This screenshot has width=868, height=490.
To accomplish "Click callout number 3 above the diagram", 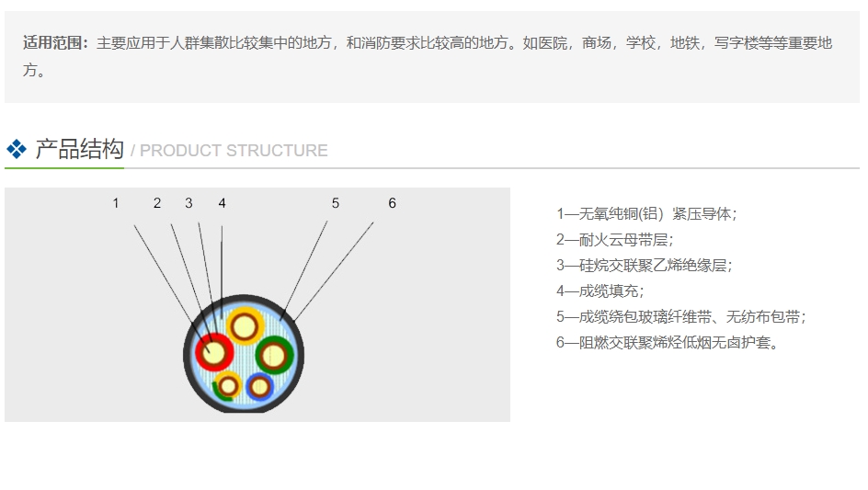I will click(x=188, y=203).
